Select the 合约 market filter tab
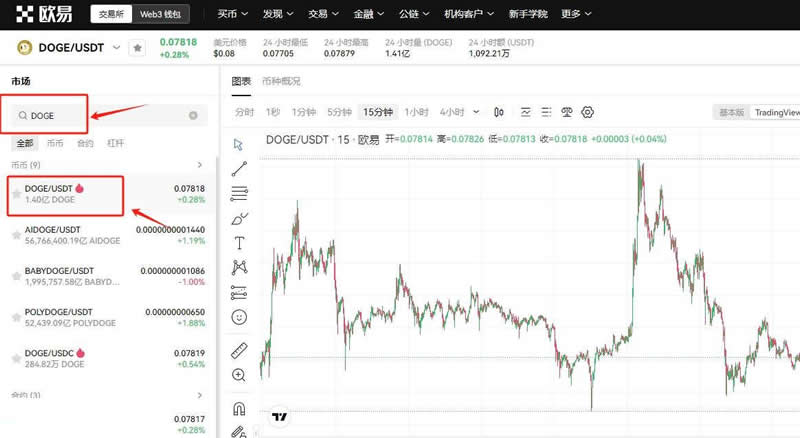800x438 pixels. [x=85, y=143]
